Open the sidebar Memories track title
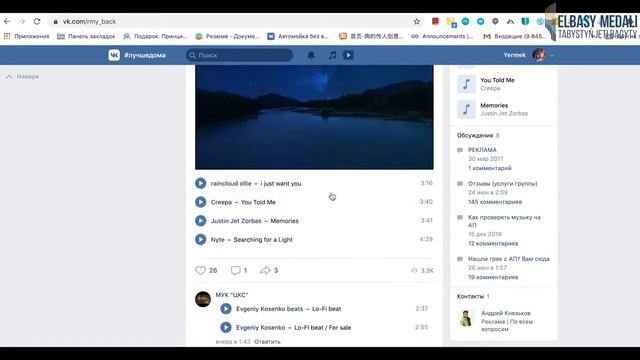Image resolution: width=640 pixels, height=360 pixels. (494, 105)
